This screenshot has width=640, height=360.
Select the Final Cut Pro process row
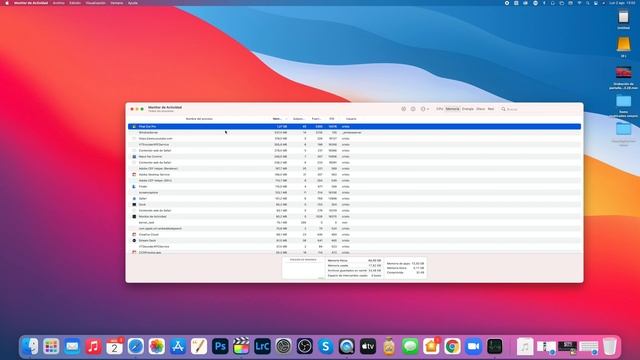tap(354, 127)
